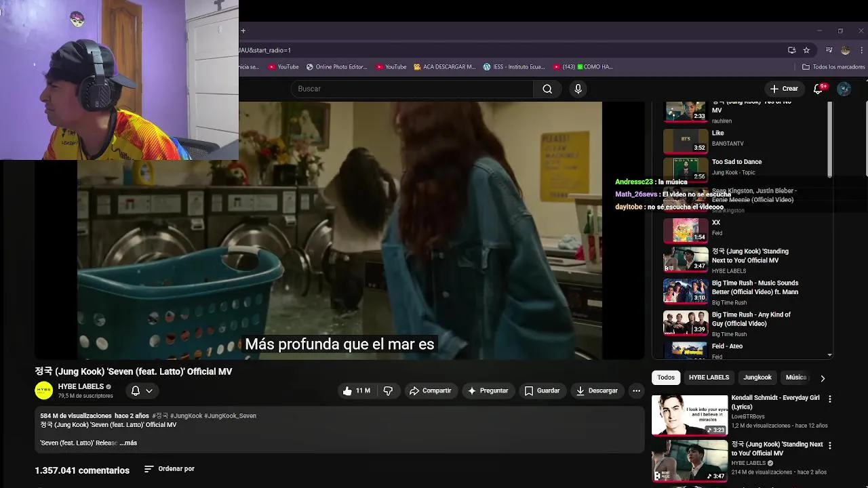Image resolution: width=868 pixels, height=488 pixels.
Task: Click streamer webcam overlay
Action: click(x=119, y=80)
